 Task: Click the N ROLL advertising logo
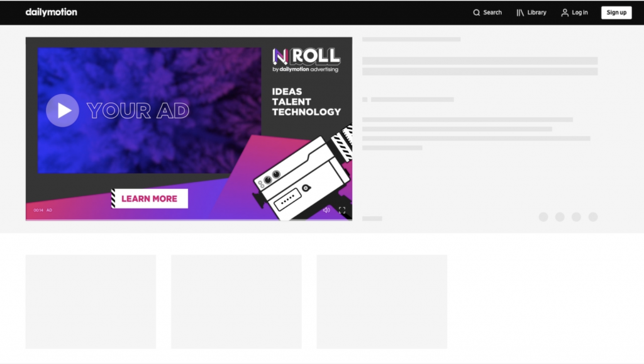pos(306,60)
